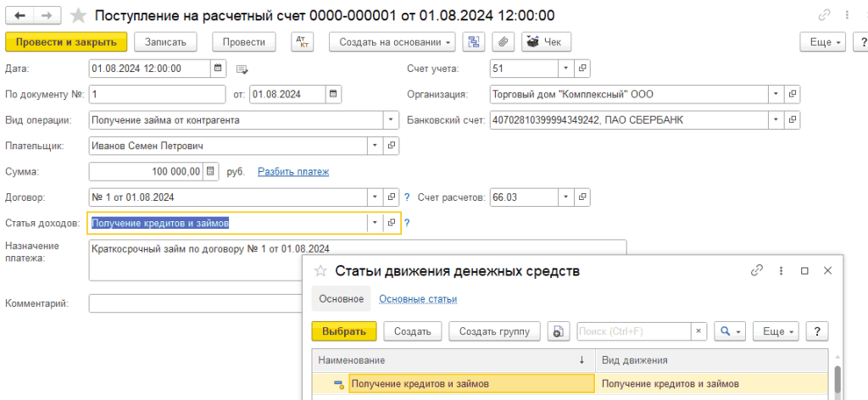Open attached files paperclip icon

coord(504,42)
